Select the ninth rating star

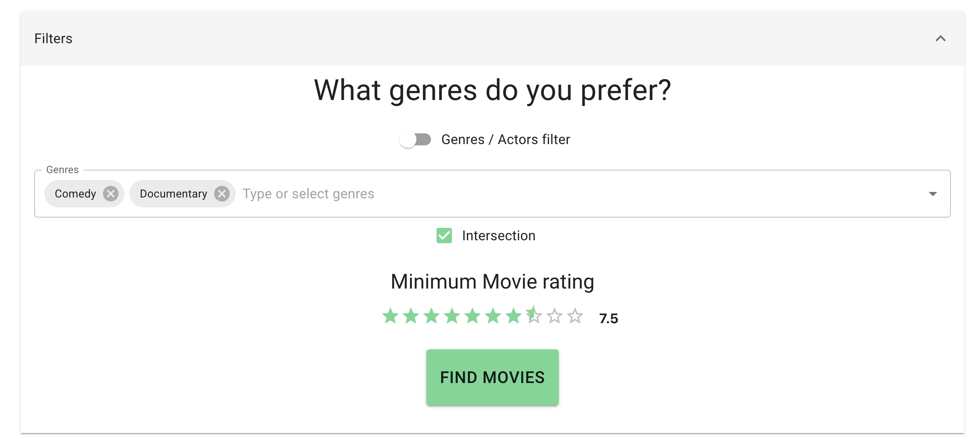tap(555, 316)
